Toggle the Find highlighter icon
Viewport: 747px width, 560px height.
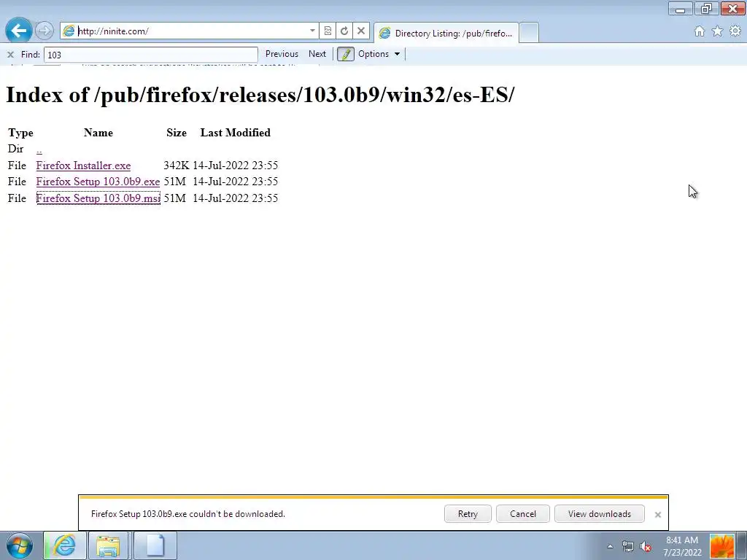[x=346, y=54]
